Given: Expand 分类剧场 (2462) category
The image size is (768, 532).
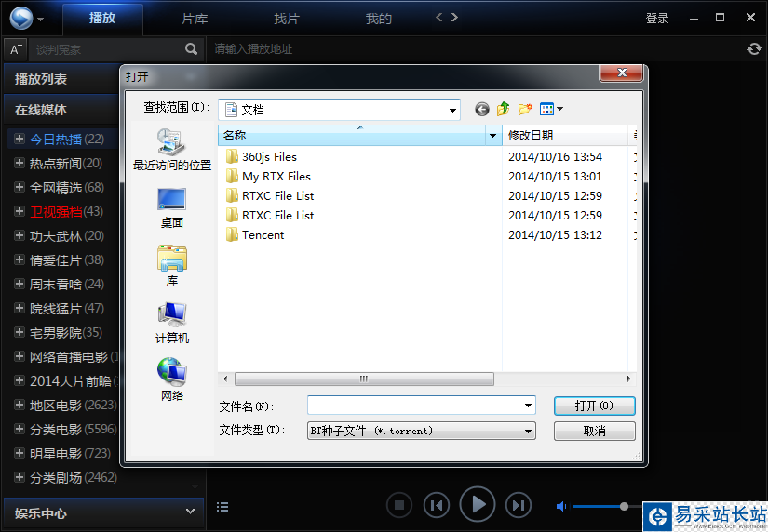Looking at the screenshot, I should [20, 477].
